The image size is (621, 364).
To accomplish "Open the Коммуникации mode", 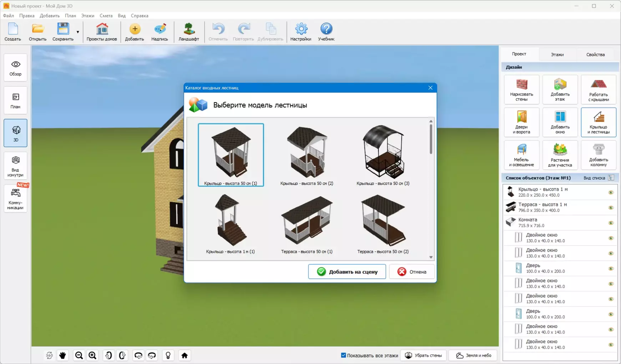I will pos(15,199).
